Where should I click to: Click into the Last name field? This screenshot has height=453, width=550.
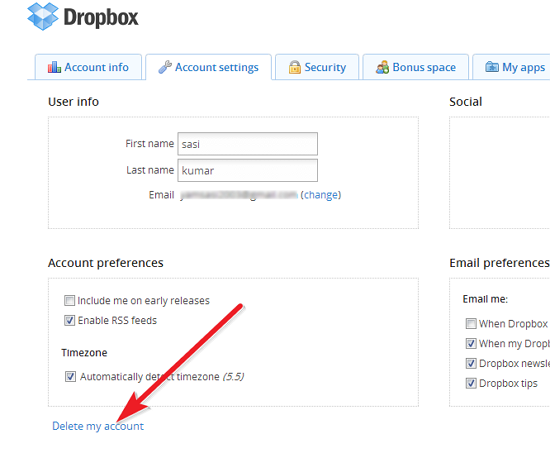[248, 171]
